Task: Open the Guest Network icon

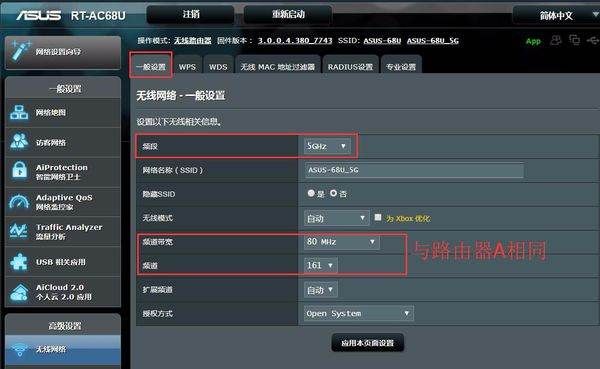Action: pos(19,142)
